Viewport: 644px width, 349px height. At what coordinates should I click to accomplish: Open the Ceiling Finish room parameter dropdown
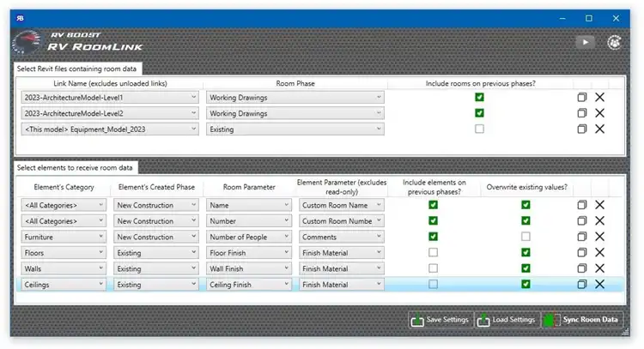(x=249, y=284)
